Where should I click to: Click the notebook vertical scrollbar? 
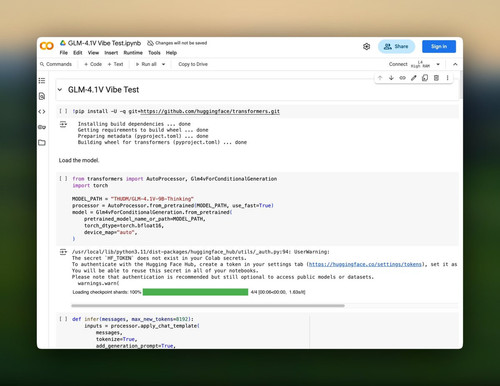coord(461,85)
